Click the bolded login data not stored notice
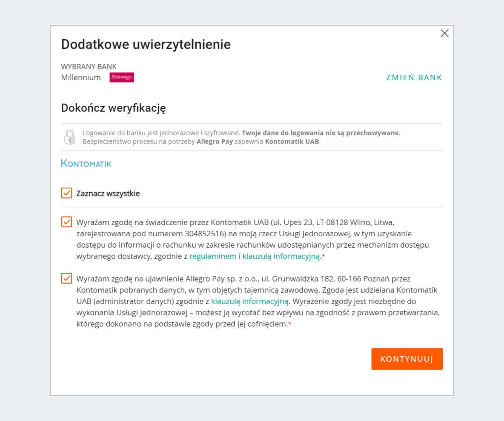Viewport: 504px width, 421px height. pyautogui.click(x=321, y=133)
